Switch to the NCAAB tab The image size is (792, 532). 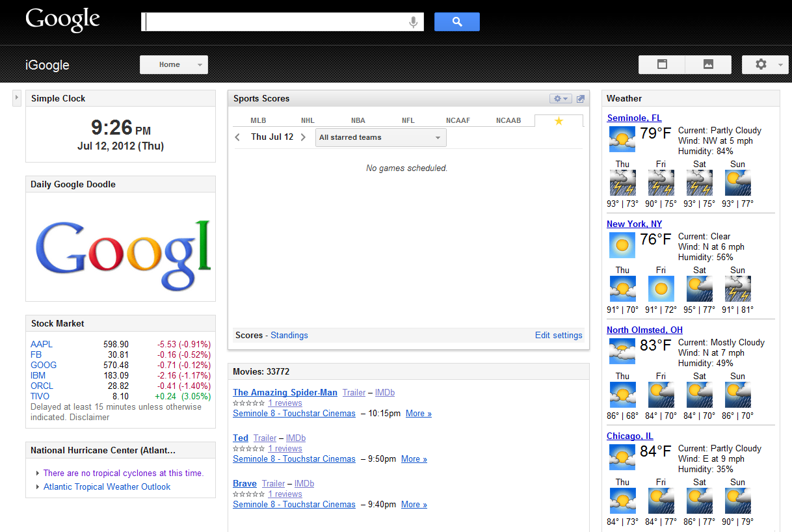point(508,120)
